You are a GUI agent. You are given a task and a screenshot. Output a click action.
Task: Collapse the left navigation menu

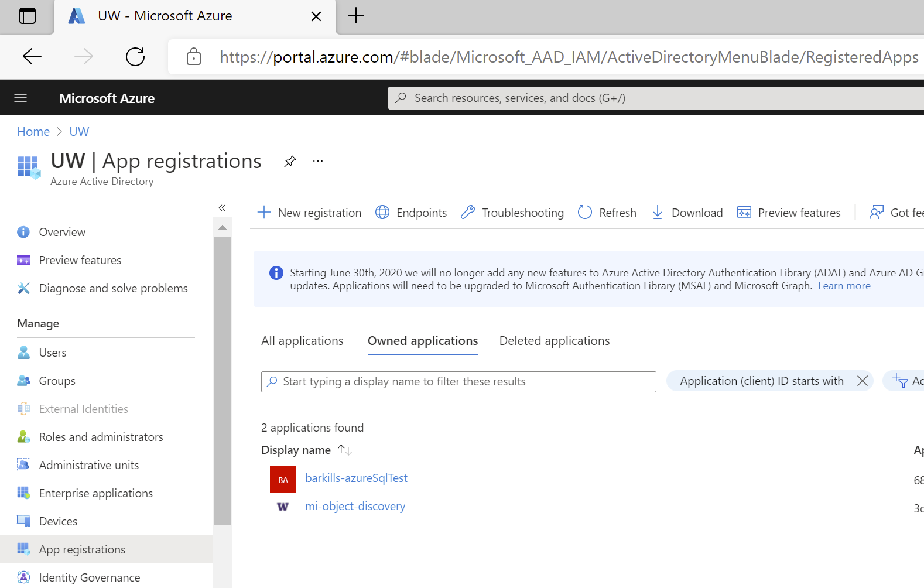(x=222, y=208)
